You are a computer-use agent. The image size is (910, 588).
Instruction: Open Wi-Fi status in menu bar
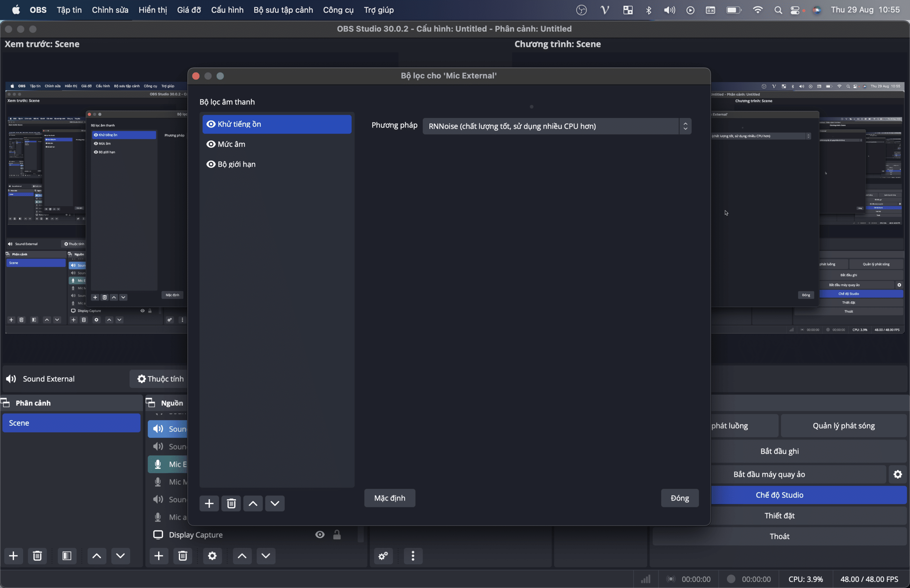(x=758, y=10)
